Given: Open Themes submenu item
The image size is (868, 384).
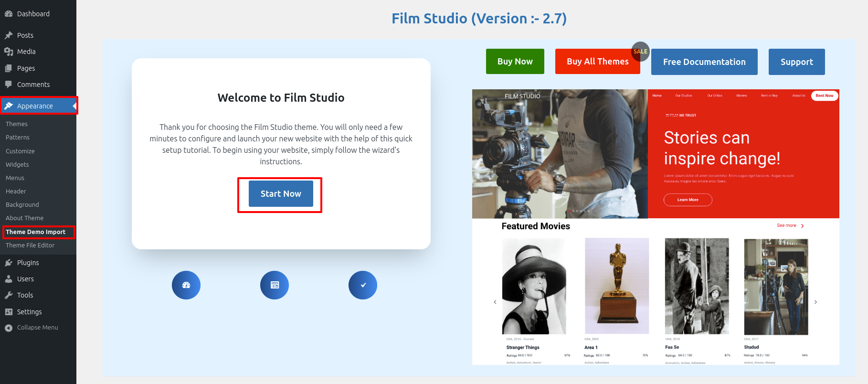Looking at the screenshot, I should coord(17,124).
